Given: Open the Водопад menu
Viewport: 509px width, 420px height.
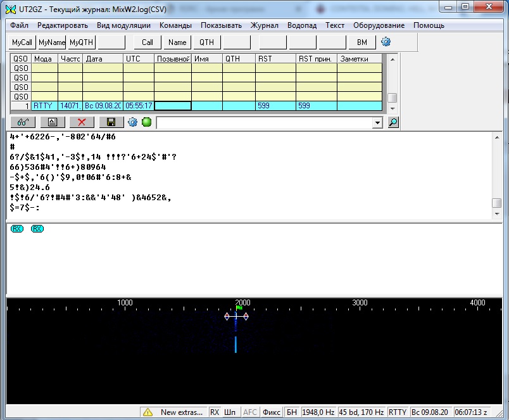Looking at the screenshot, I should [302, 25].
